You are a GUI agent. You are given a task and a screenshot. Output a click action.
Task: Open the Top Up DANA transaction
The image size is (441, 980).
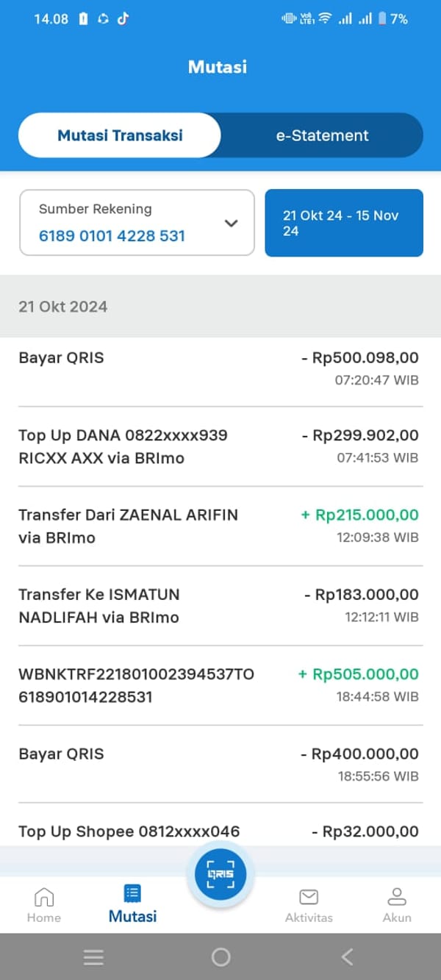click(x=220, y=446)
